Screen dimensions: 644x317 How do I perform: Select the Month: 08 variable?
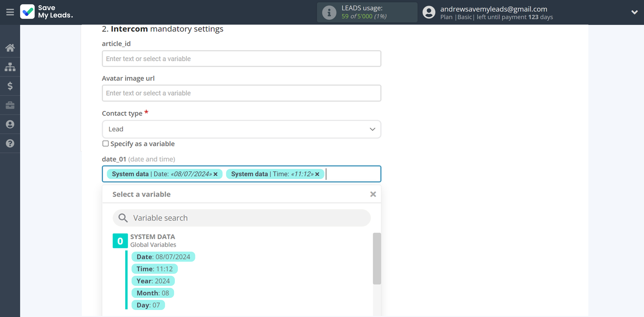click(153, 293)
